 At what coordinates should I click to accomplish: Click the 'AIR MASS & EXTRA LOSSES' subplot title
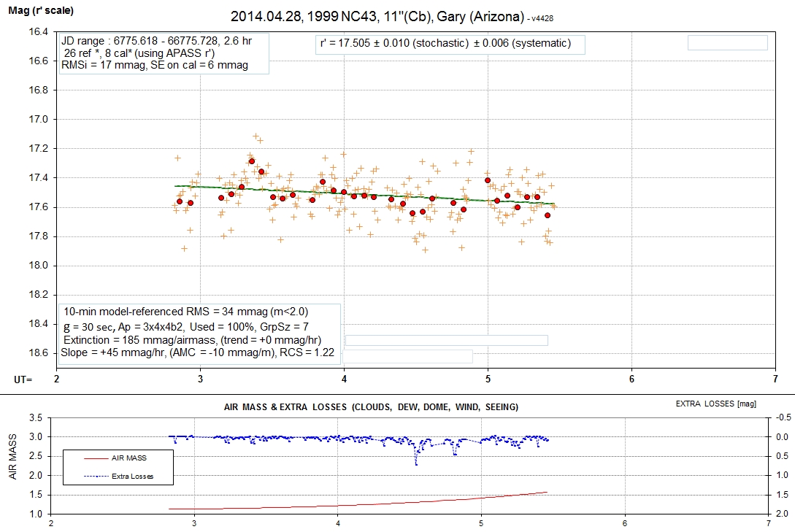click(x=371, y=407)
